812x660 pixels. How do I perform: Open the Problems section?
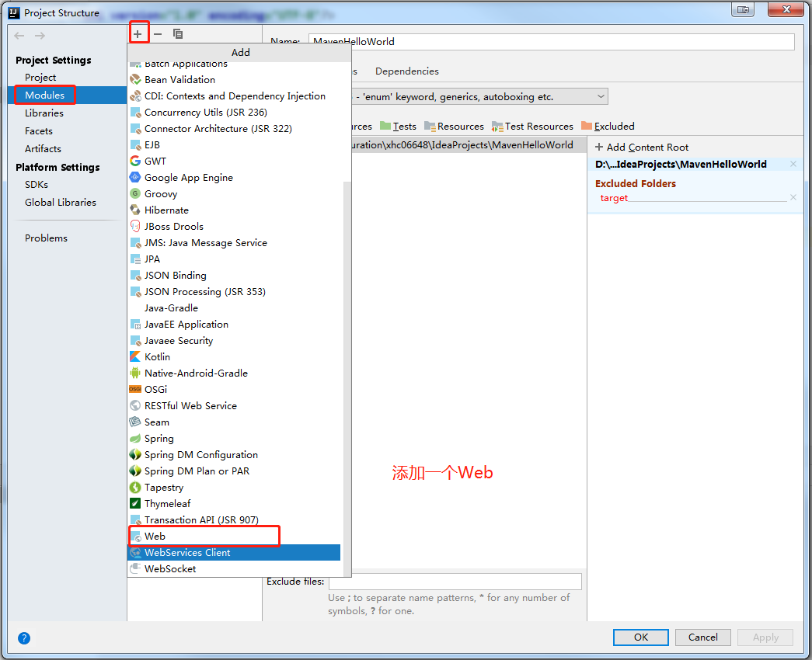(46, 238)
